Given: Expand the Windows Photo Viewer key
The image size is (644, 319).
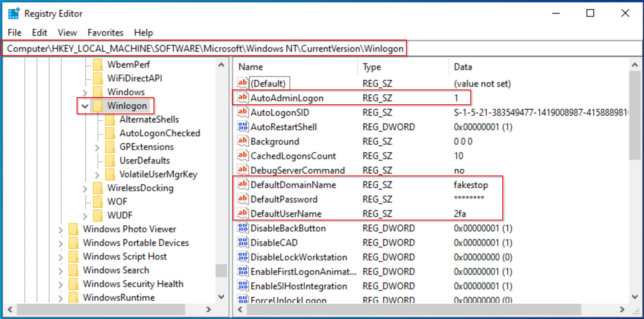Looking at the screenshot, I should [61, 230].
